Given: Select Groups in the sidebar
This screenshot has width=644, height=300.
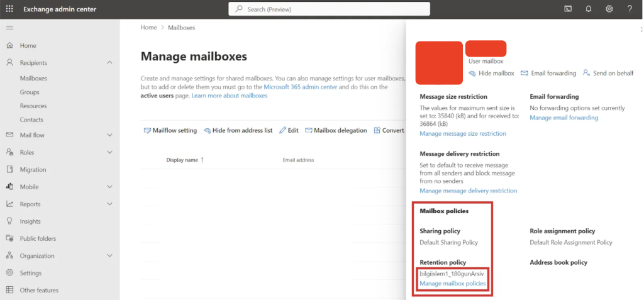Looking at the screenshot, I should tap(30, 92).
